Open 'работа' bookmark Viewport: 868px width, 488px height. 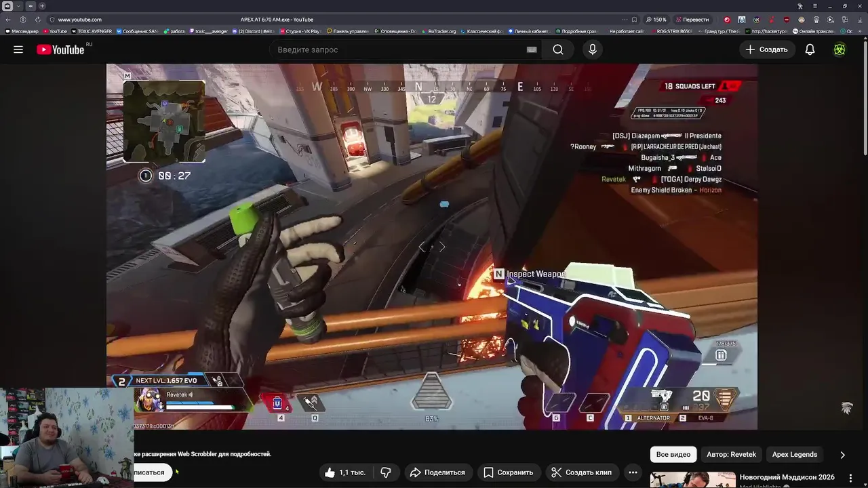pyautogui.click(x=174, y=31)
